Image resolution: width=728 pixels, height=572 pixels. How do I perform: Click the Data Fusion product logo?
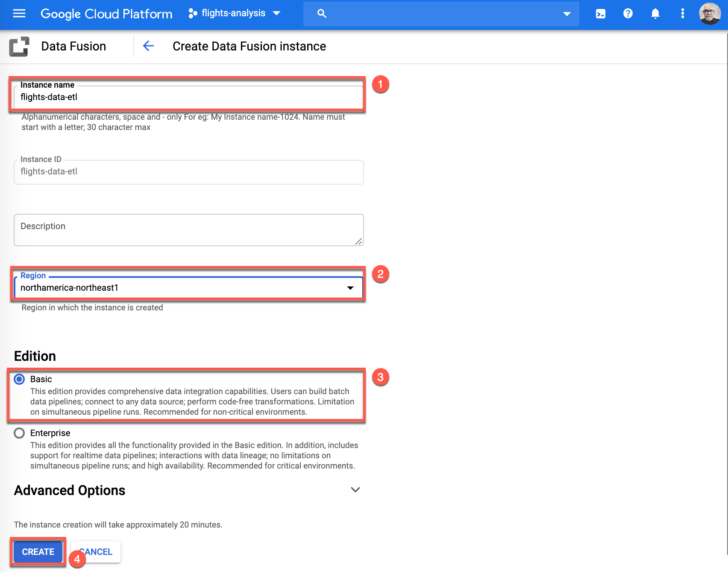[x=19, y=47]
